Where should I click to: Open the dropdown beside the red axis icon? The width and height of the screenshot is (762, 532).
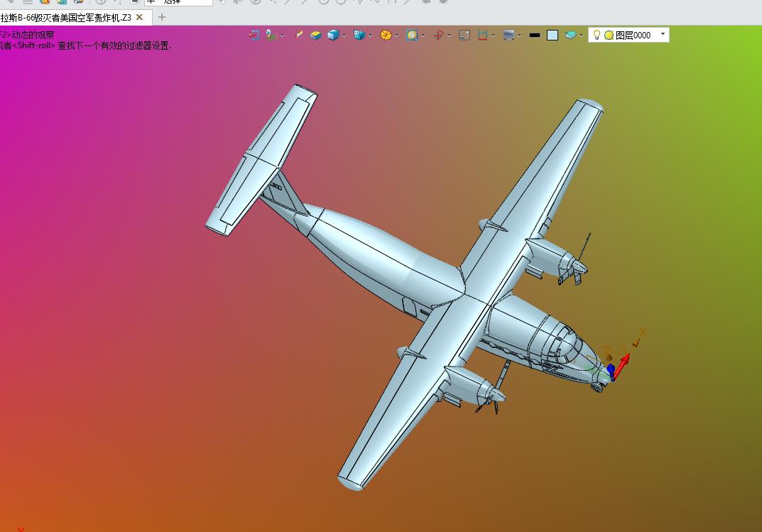(449, 36)
